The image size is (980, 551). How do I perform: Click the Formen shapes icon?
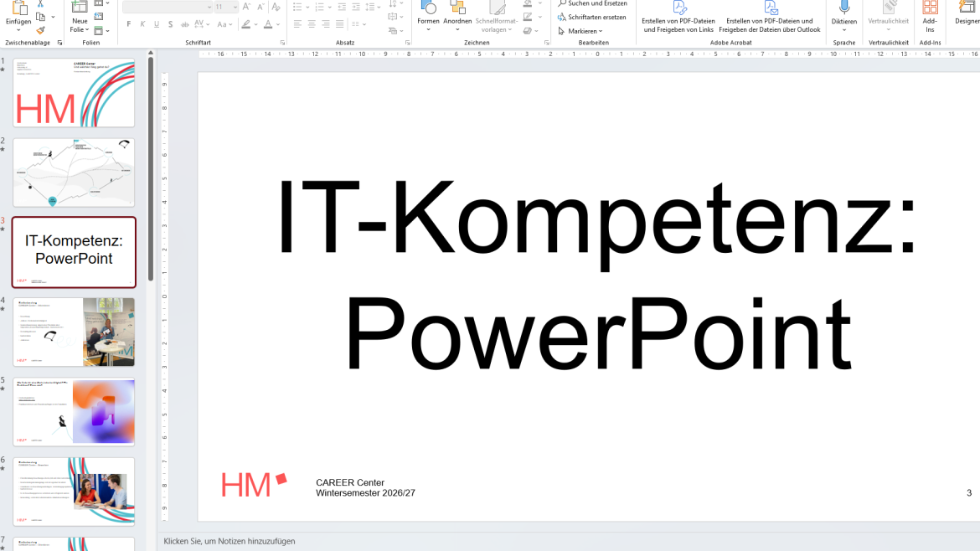[428, 8]
